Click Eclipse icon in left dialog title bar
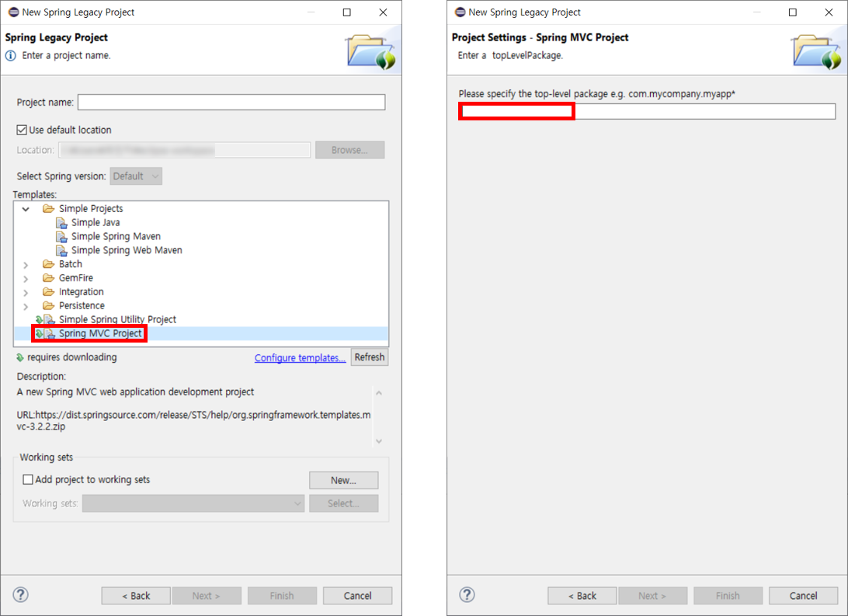This screenshot has width=848, height=616. pyautogui.click(x=13, y=12)
